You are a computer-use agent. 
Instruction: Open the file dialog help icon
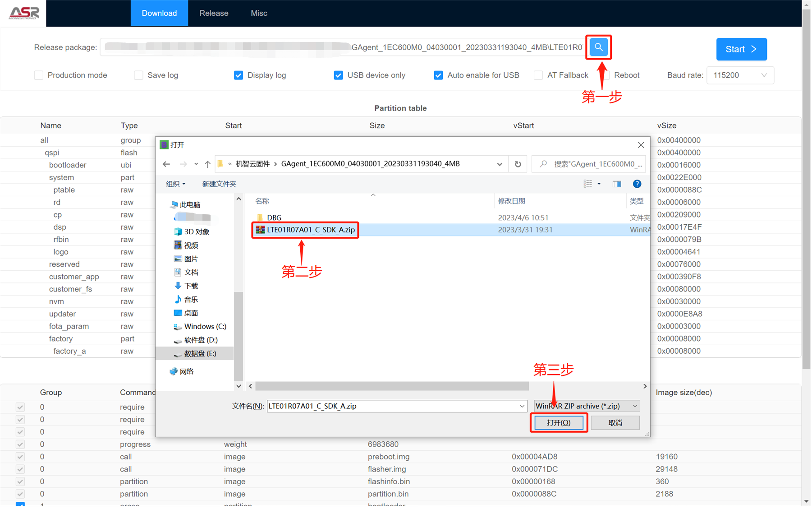(637, 184)
